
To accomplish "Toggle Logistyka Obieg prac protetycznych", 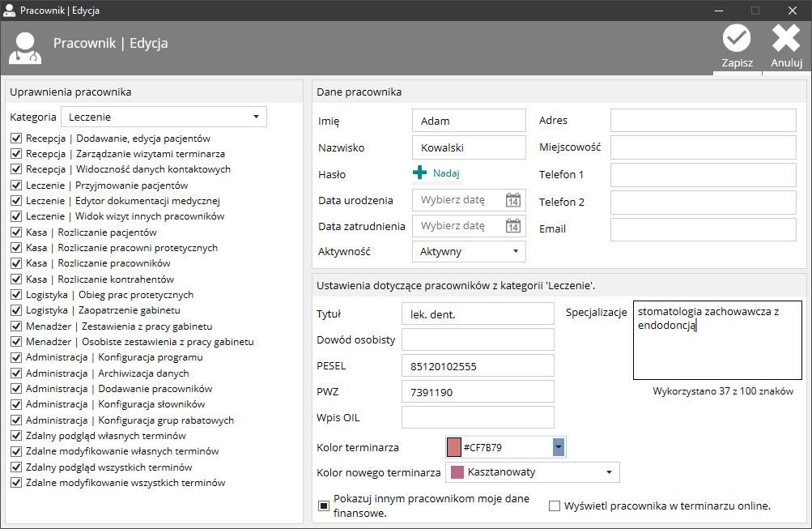I will [x=16, y=295].
